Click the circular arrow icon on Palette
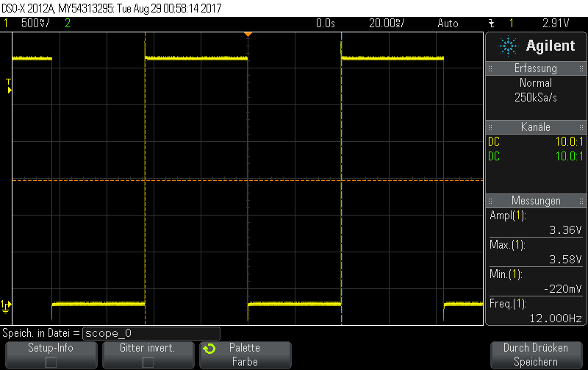This screenshot has height=370, width=588. (209, 349)
